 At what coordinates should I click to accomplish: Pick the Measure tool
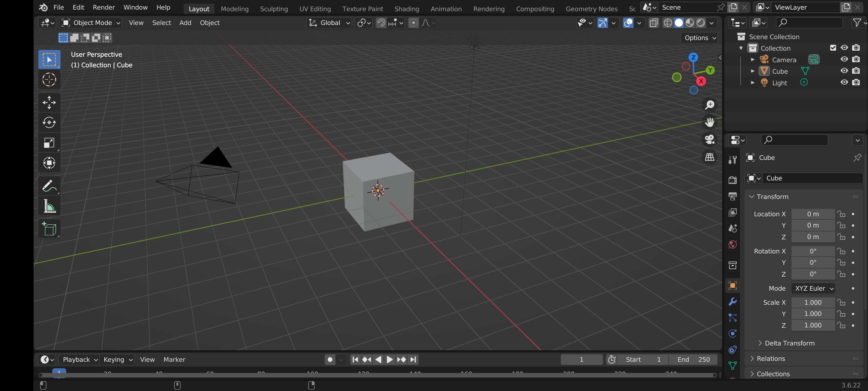[49, 206]
